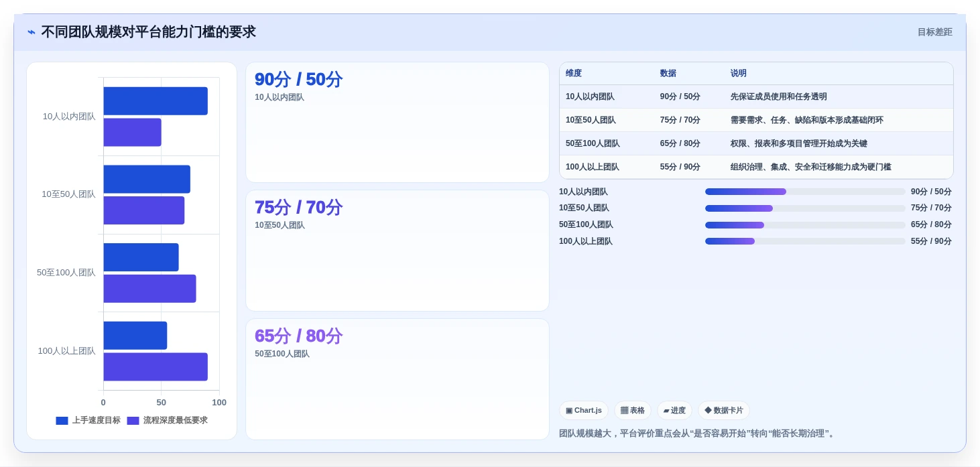980x467 pixels.
Task: Click the 100人以上团队 progress bar
Action: coord(805,241)
